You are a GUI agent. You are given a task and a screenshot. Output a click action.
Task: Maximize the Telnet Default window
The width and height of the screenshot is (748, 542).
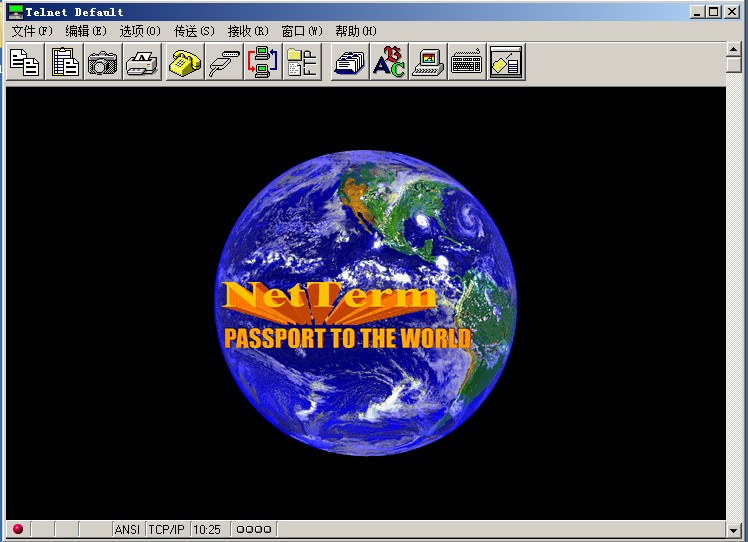pyautogui.click(x=714, y=11)
